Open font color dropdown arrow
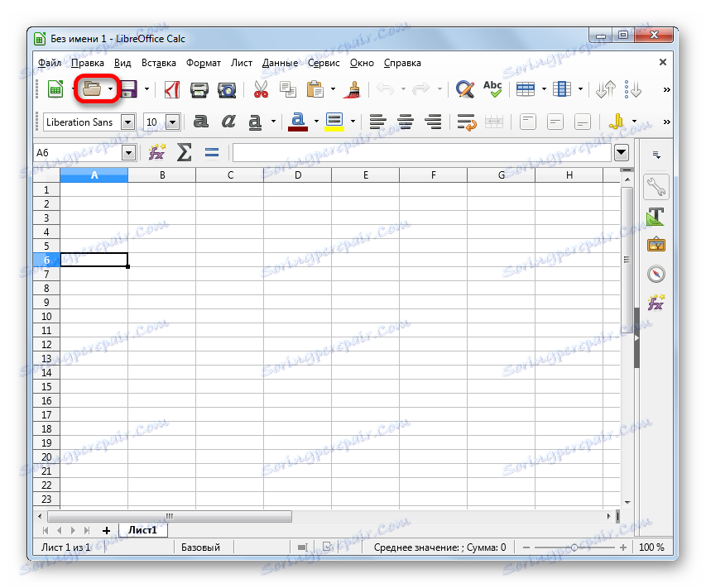This screenshot has height=588, width=706. tap(316, 121)
